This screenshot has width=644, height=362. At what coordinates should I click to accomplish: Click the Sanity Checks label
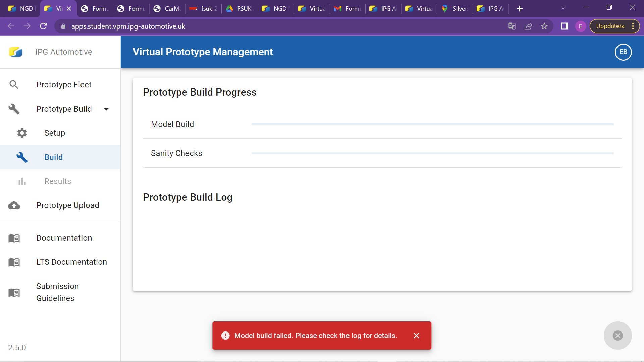176,153
